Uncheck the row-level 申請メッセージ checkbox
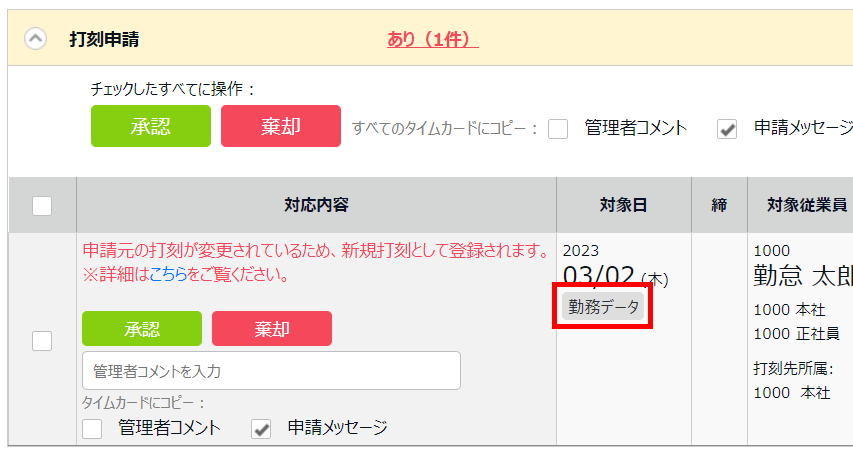 [x=261, y=429]
